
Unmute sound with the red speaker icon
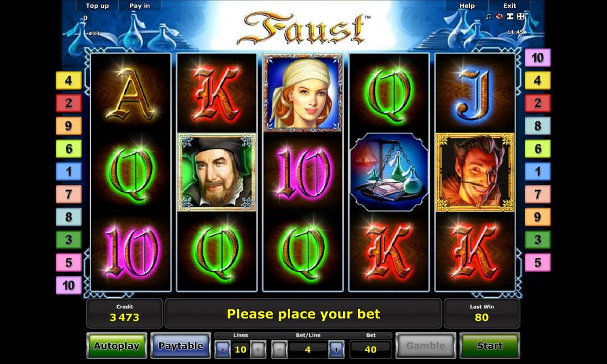[x=500, y=16]
